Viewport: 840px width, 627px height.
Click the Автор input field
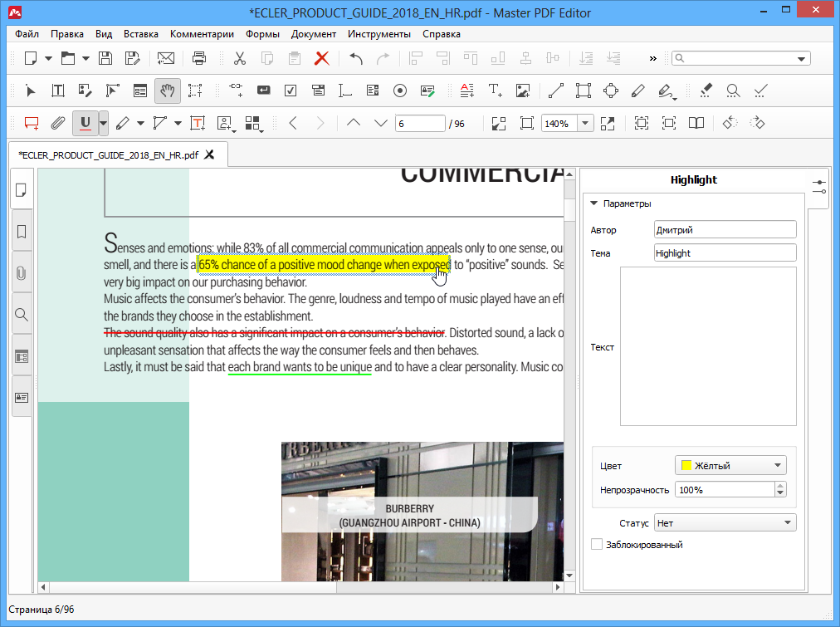click(x=724, y=229)
